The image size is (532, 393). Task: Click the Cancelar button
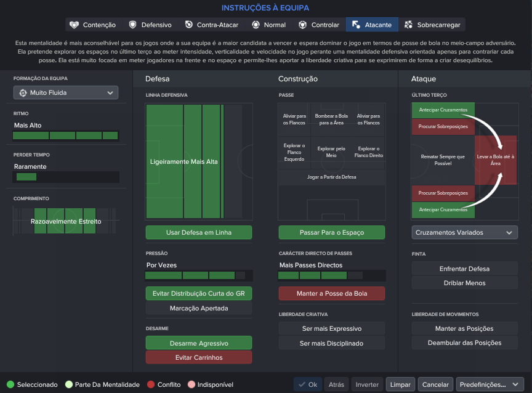point(435,384)
